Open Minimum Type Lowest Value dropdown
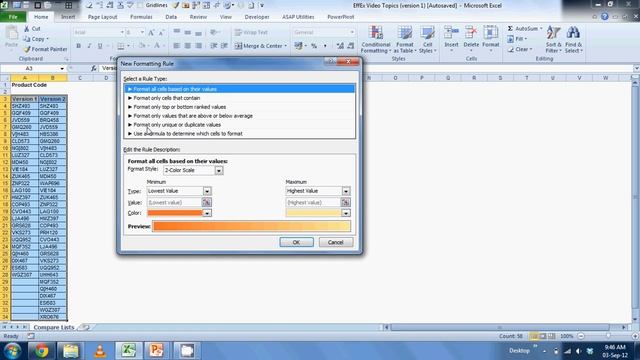 tap(207, 191)
